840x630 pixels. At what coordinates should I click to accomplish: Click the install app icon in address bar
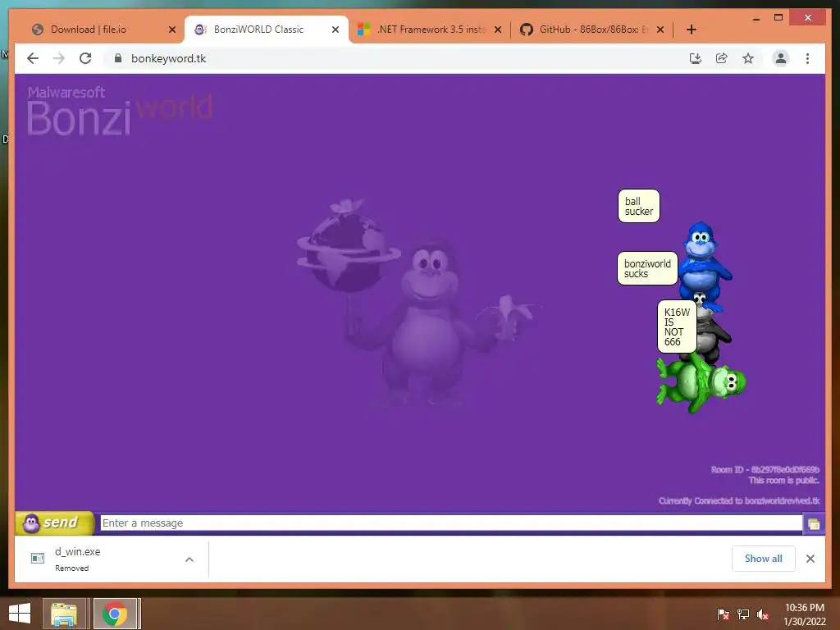[x=696, y=58]
